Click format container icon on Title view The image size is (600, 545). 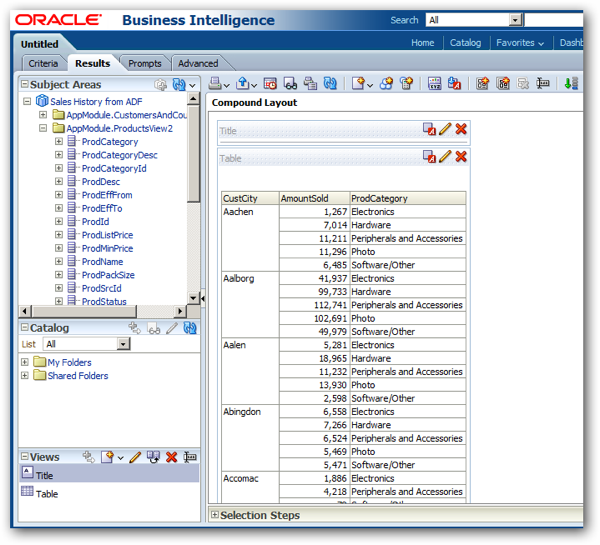[429, 129]
